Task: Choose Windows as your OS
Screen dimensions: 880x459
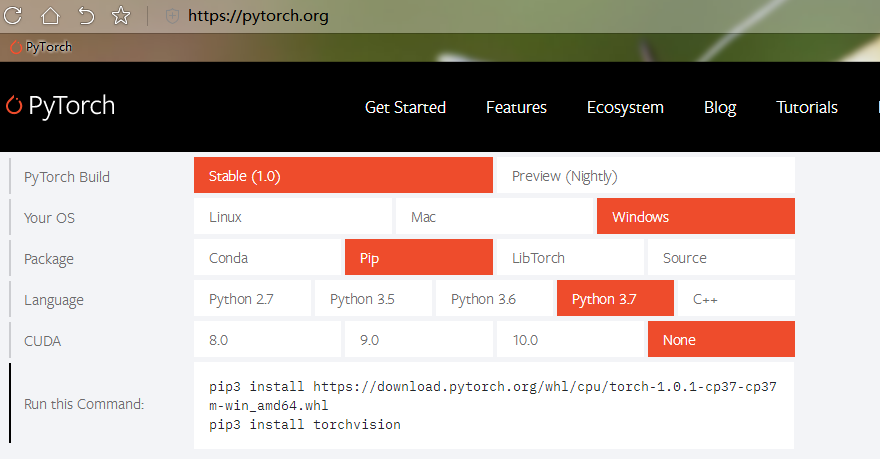Action: (x=696, y=217)
